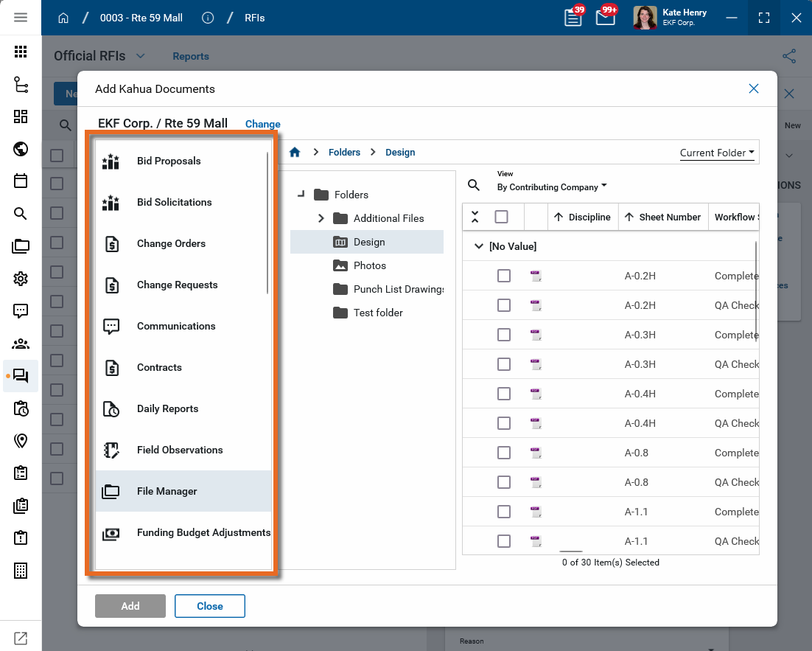The image size is (812, 651).
Task: Expand the Additional Files folder chevron
Action: pyautogui.click(x=321, y=218)
